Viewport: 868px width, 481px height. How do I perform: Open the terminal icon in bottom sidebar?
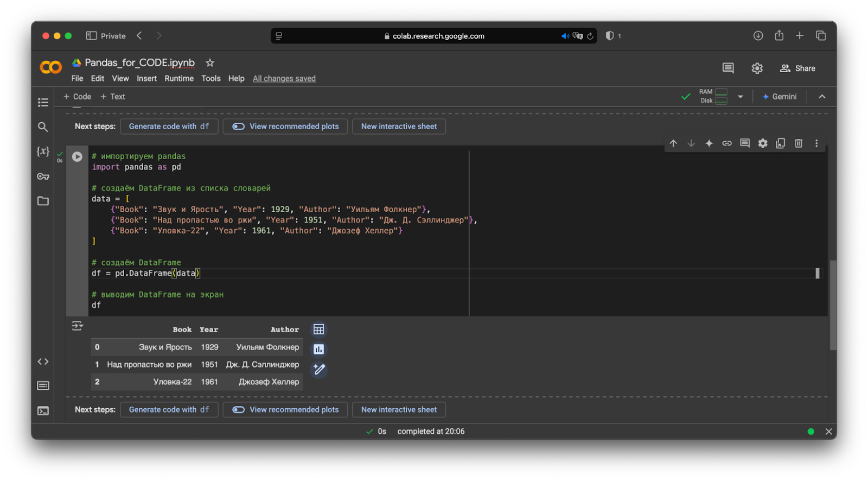pos(43,411)
